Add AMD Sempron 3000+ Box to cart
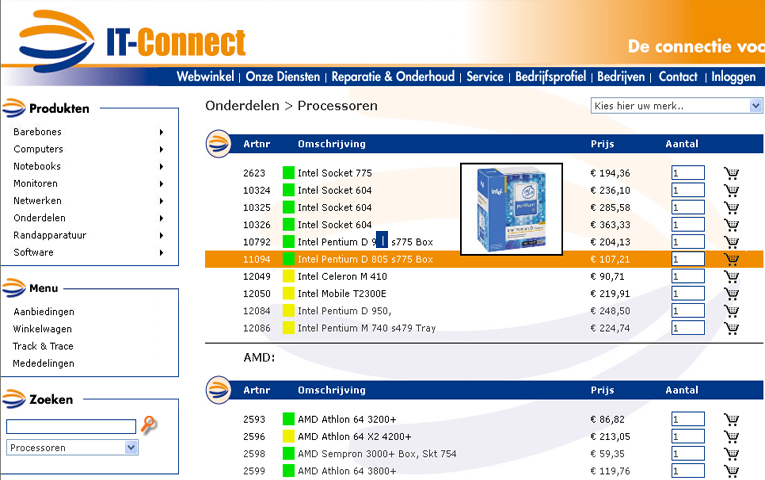 click(x=731, y=454)
